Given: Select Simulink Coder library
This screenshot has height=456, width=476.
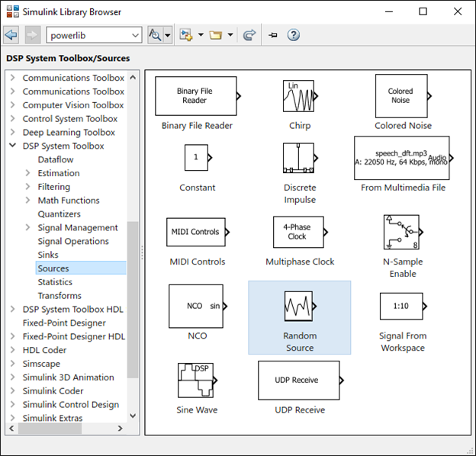Looking at the screenshot, I should pos(53,390).
